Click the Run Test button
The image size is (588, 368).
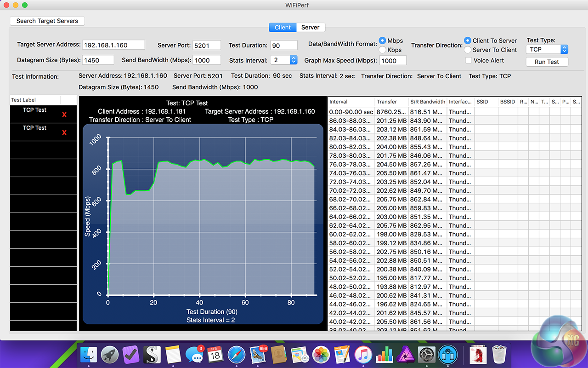[547, 62]
